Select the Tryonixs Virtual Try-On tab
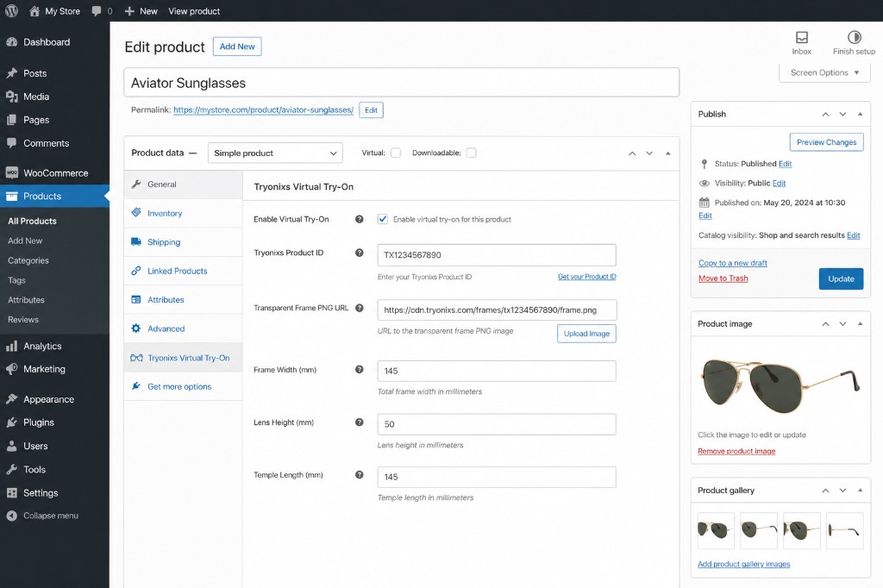Viewport: 883px width, 588px height. coord(183,358)
